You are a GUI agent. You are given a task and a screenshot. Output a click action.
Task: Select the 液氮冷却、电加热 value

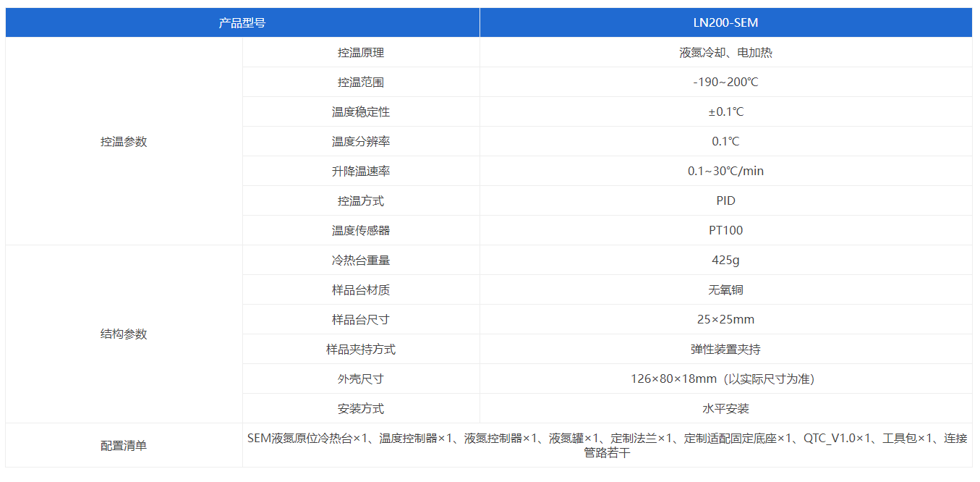tap(725, 53)
